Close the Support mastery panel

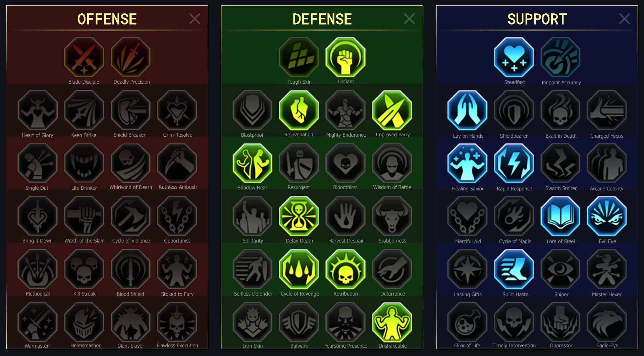click(x=624, y=19)
